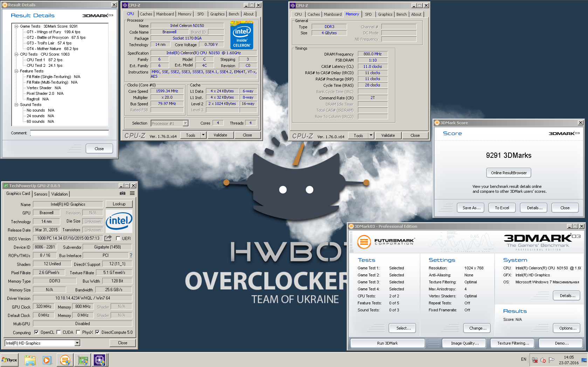Image resolution: width=588 pixels, height=367 pixels.
Task: Select CPU Test 2 tree row
Action: coord(44,65)
